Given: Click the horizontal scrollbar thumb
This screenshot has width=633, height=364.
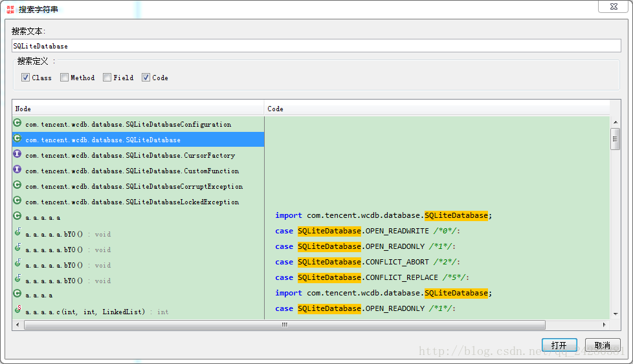Looking at the screenshot, I should 285,325.
